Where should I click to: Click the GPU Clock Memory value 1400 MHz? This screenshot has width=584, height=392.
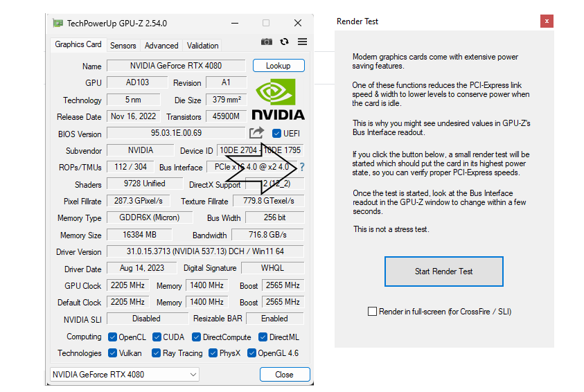coord(206,285)
